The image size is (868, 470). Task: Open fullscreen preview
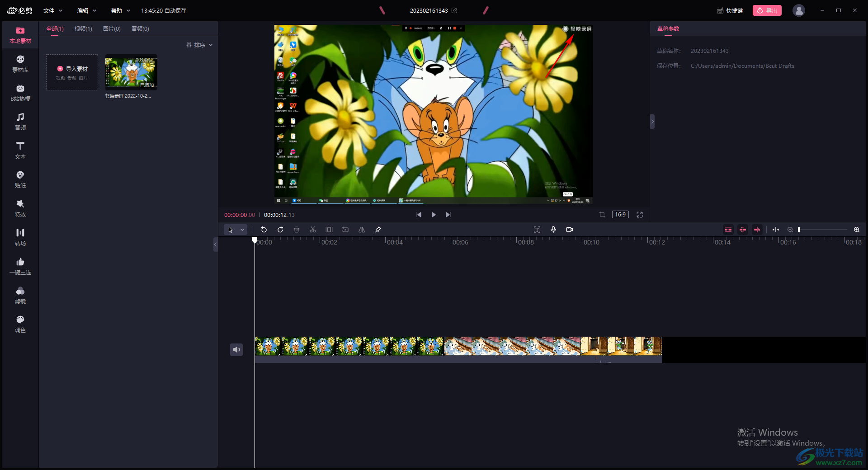640,215
